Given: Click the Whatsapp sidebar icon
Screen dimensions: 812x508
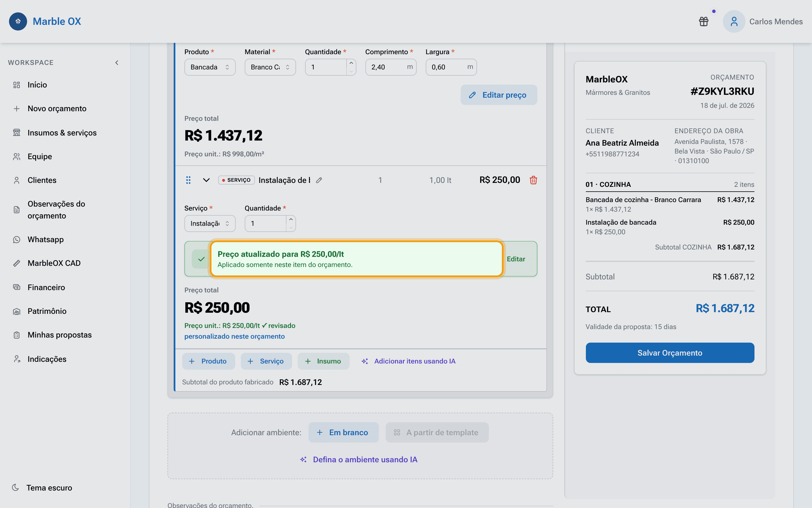Looking at the screenshot, I should pos(16,240).
